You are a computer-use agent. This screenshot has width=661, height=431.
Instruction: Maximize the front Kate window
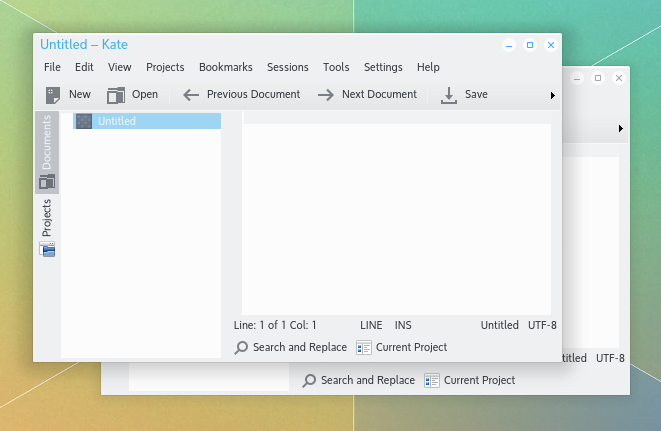click(530, 45)
